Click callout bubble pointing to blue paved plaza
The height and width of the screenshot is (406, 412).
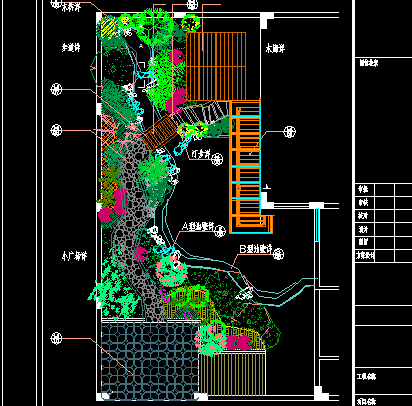pos(56,338)
